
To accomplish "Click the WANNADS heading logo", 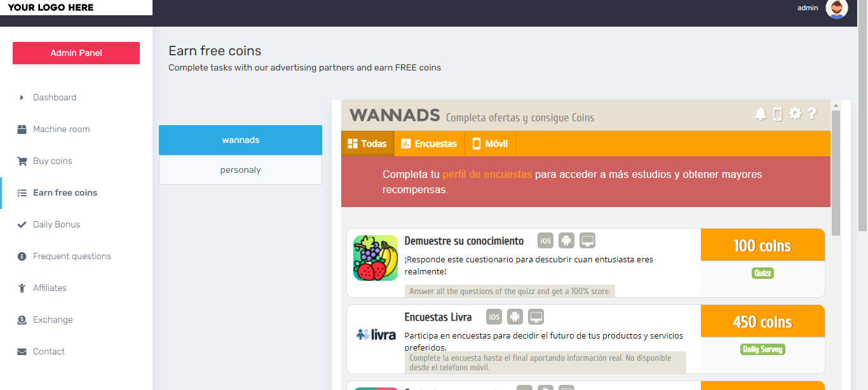I will [x=395, y=115].
